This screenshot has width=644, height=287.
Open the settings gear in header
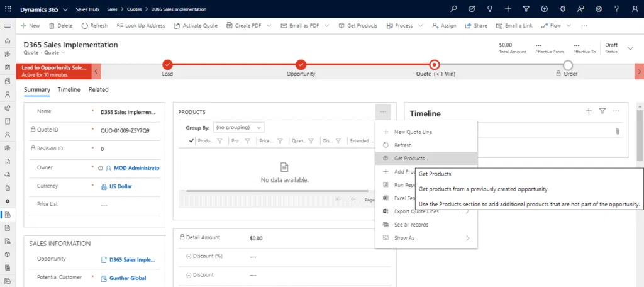coord(599,9)
